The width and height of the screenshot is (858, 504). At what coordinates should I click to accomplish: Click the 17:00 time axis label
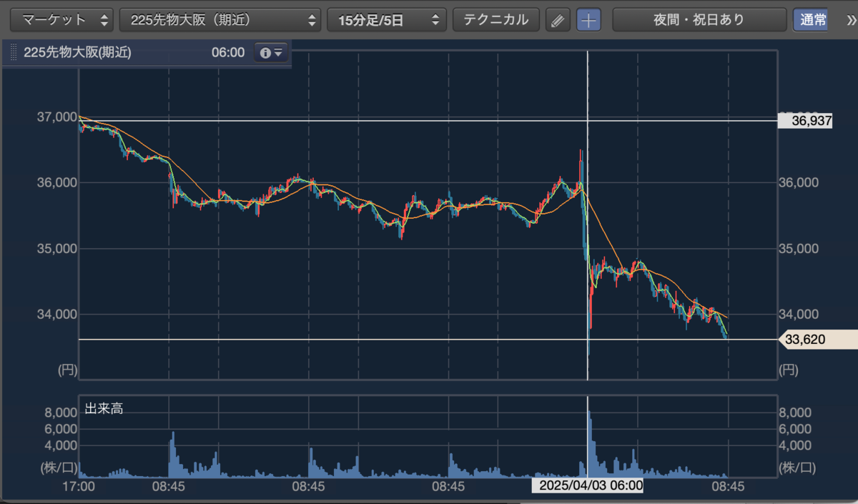(x=79, y=485)
